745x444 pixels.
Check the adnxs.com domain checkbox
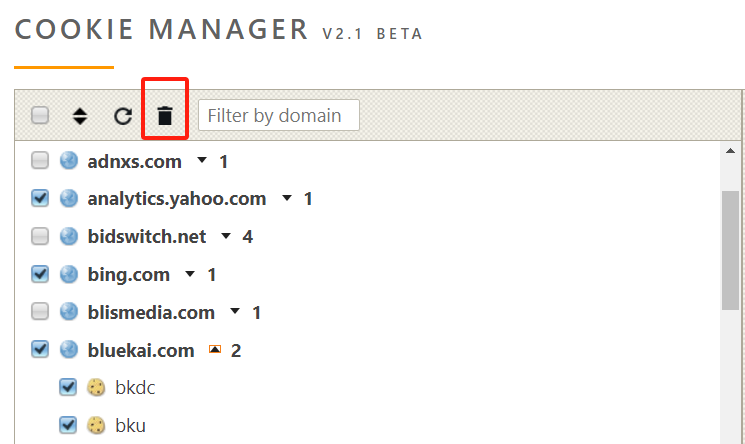point(40,161)
